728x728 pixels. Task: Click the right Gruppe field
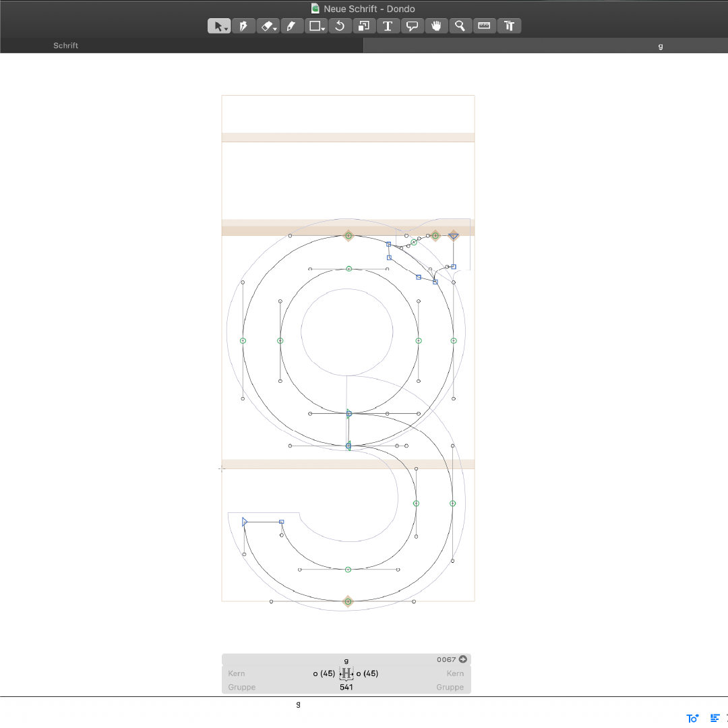[450, 687]
